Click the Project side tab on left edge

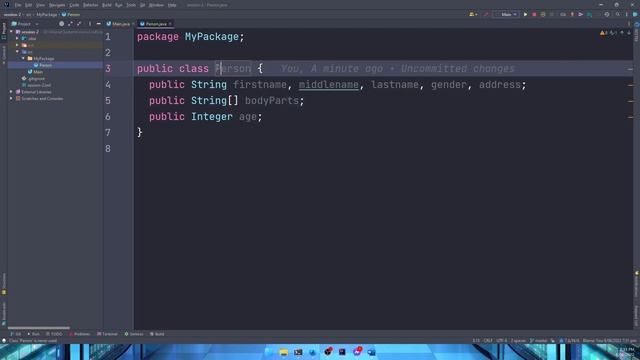coord(4,31)
